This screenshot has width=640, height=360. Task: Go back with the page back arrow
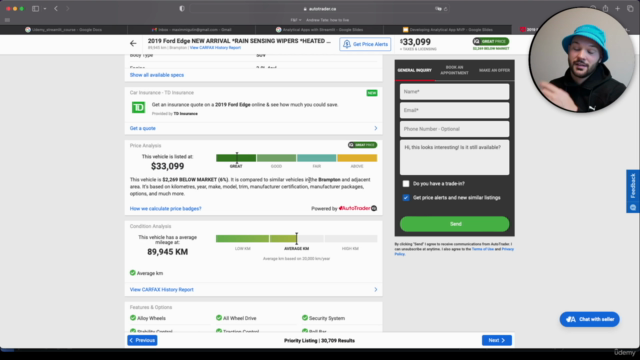pyautogui.click(x=133, y=43)
